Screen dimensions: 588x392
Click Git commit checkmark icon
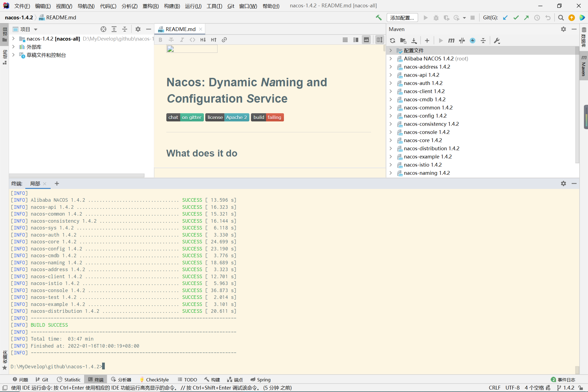[516, 18]
